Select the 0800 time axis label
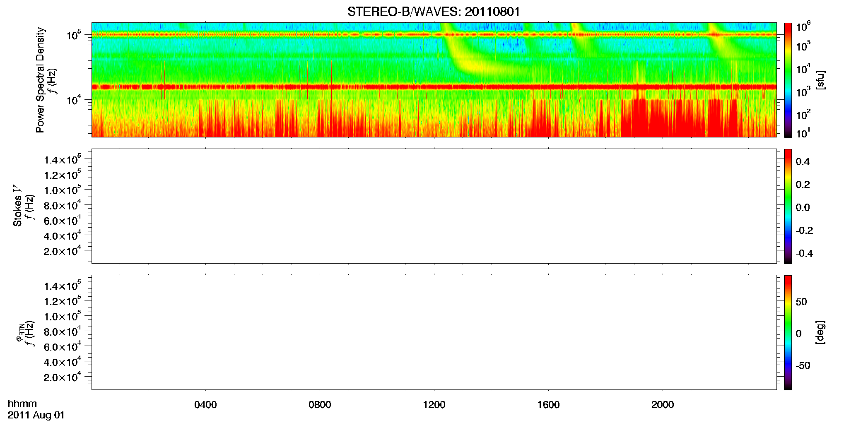Image resolution: width=868 pixels, height=447 pixels. point(320,405)
